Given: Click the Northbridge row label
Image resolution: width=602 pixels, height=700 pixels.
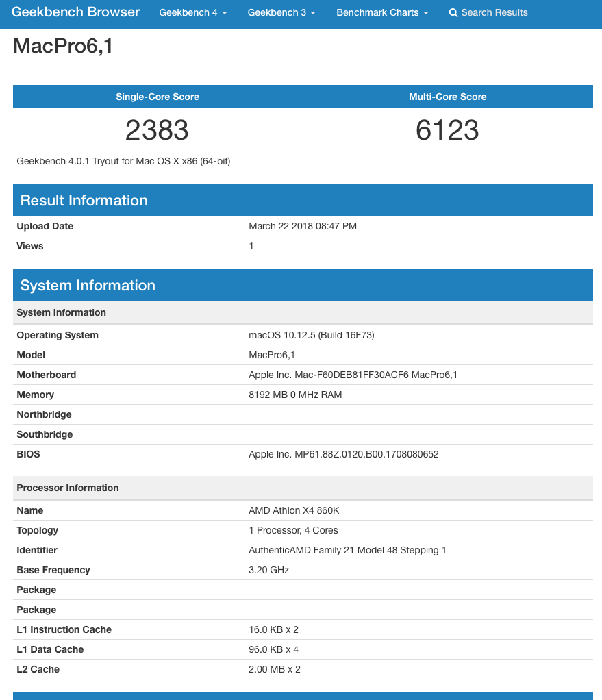Looking at the screenshot, I should (x=45, y=415).
